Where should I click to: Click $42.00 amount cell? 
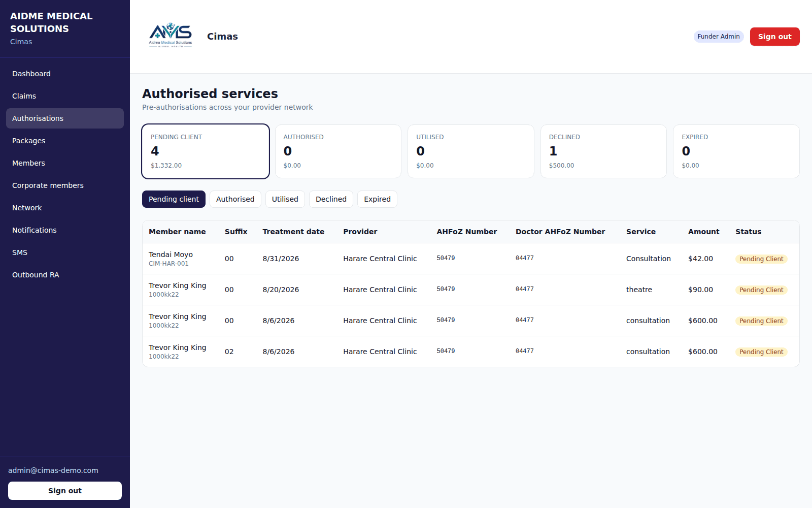[x=700, y=259]
